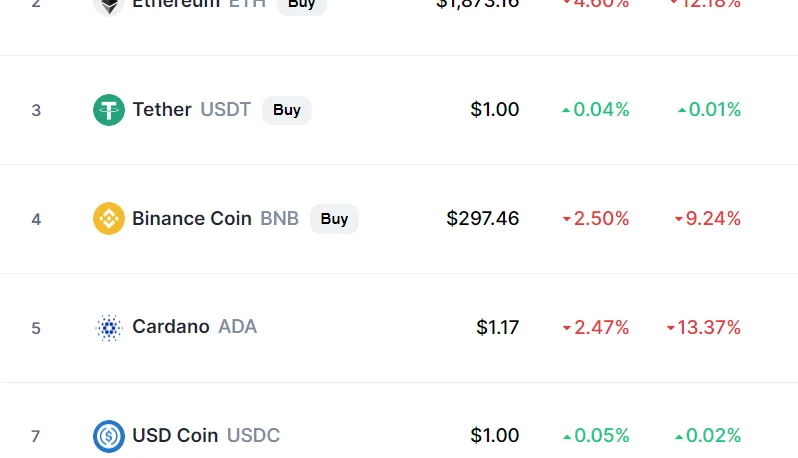Click the Cardano logo icon
The height and width of the screenshot is (458, 798).
coord(108,328)
